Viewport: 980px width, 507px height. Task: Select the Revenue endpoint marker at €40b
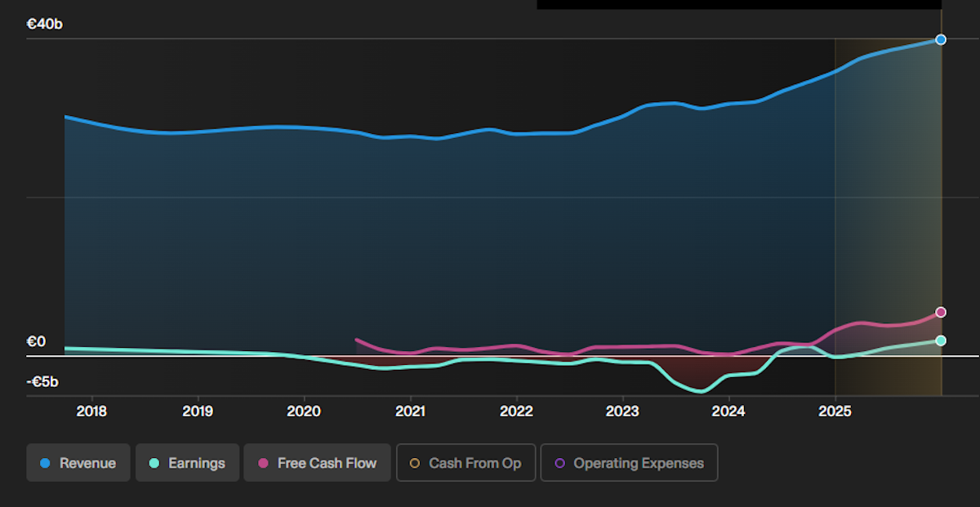tap(941, 39)
